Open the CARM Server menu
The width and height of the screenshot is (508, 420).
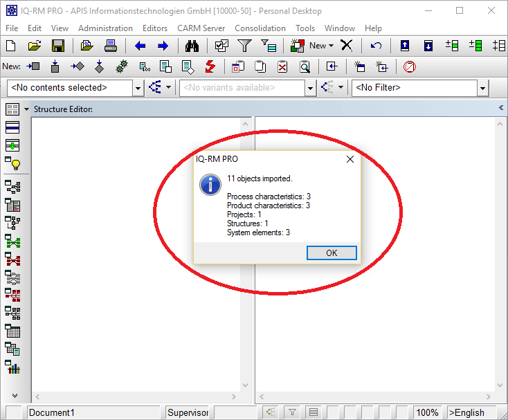(x=201, y=28)
